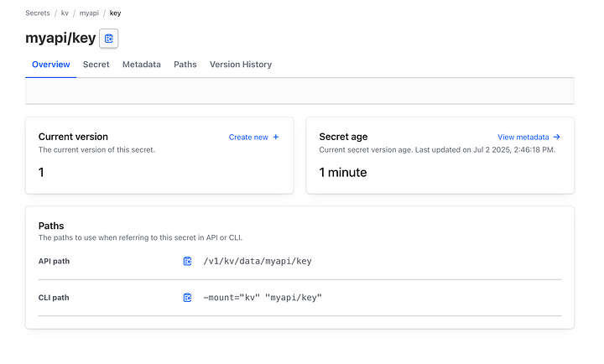This screenshot has height=364, width=604.
Task: Open the kv breadcrumb link
Action: pos(65,13)
